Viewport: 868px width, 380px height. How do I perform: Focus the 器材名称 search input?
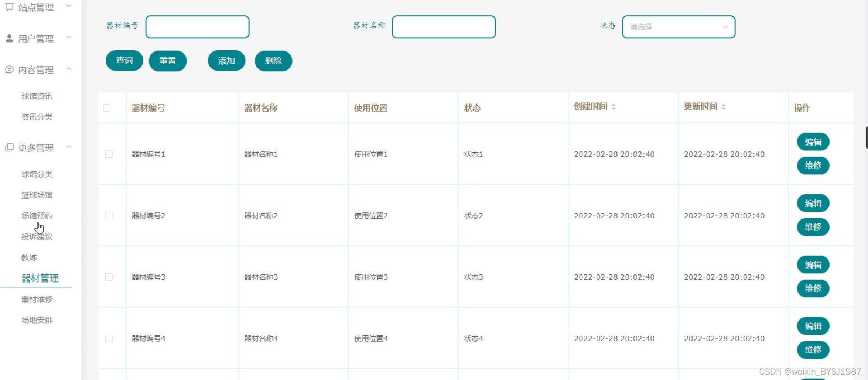[x=444, y=27]
